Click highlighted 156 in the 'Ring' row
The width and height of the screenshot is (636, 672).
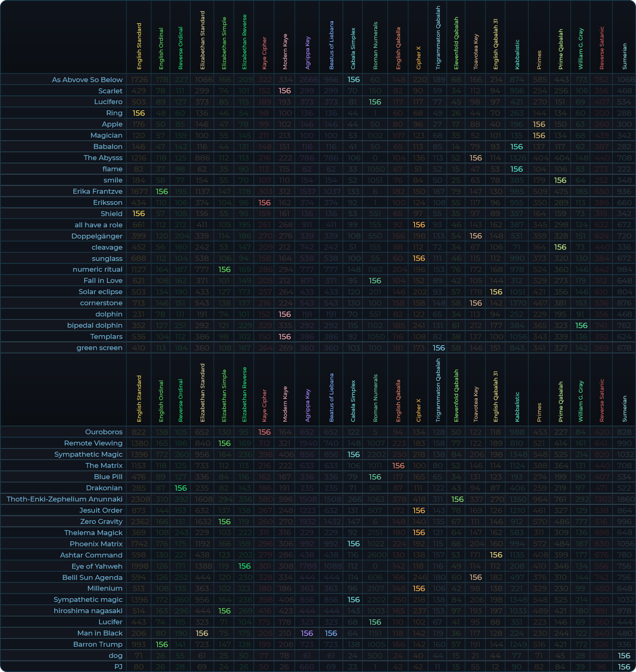(x=138, y=113)
